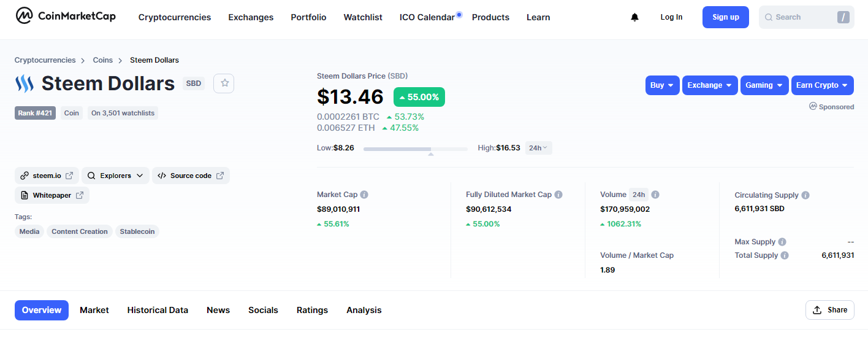868x337 pixels.
Task: Click the Circulating Supply info icon
Action: (x=805, y=195)
